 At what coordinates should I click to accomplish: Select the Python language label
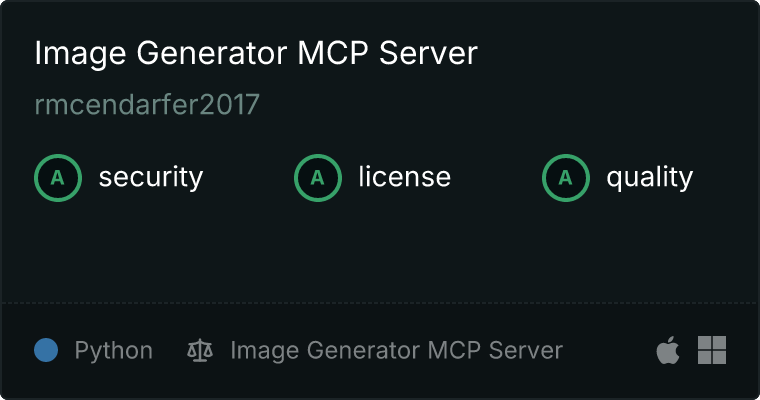coord(113,351)
